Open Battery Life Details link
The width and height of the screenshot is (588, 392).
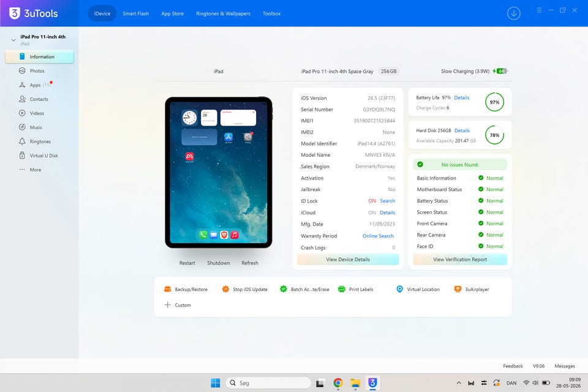[462, 97]
